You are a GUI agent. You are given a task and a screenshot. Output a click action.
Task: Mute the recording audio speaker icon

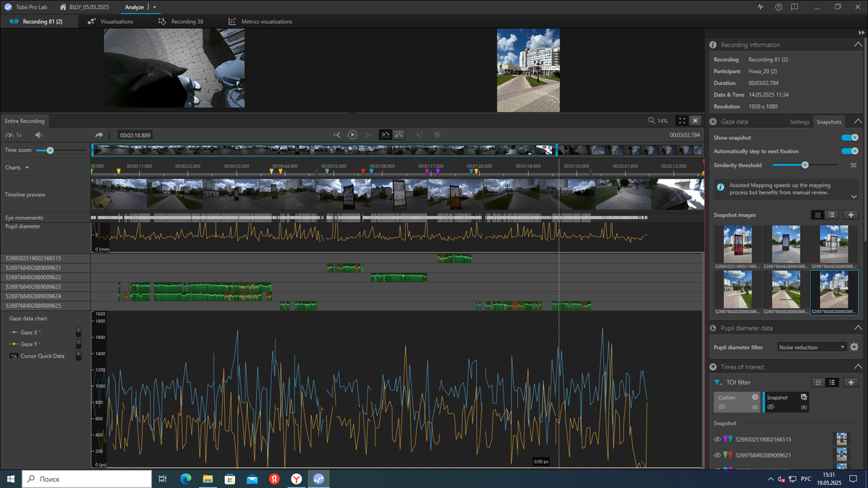pyautogui.click(x=38, y=135)
